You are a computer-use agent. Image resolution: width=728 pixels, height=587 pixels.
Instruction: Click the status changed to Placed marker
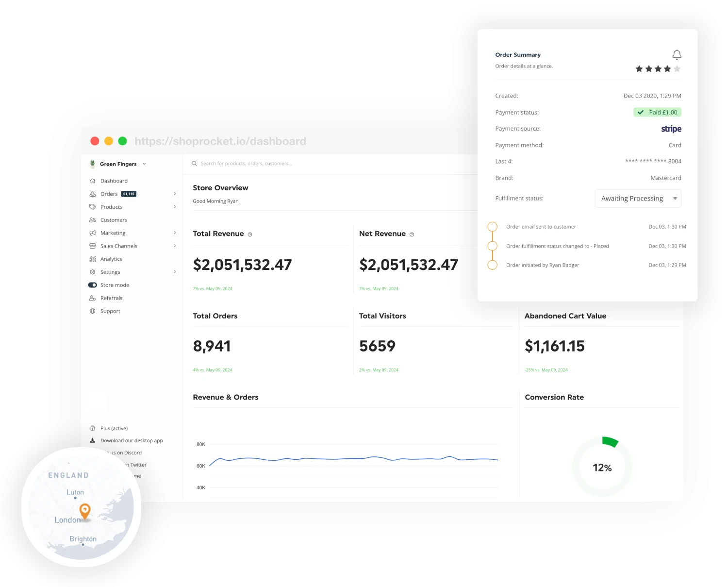point(492,246)
